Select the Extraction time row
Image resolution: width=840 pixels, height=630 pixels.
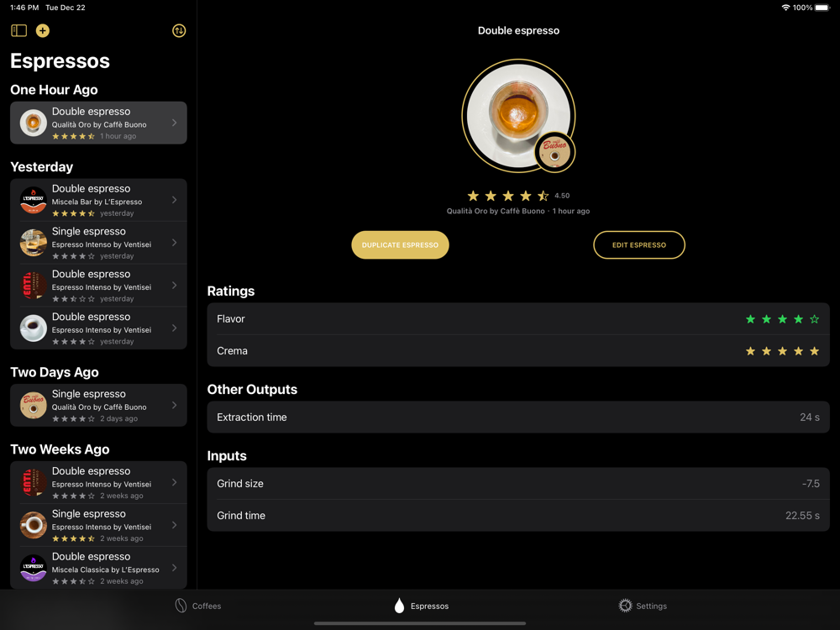tap(518, 417)
